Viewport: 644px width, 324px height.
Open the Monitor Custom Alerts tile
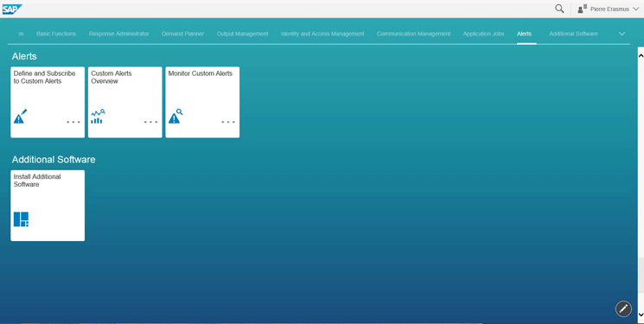[202, 102]
